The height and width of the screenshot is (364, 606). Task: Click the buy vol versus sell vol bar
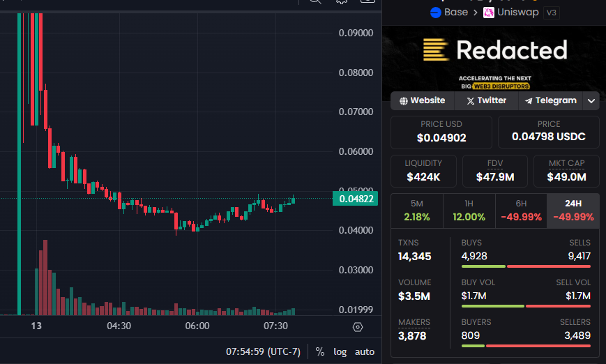(x=526, y=306)
